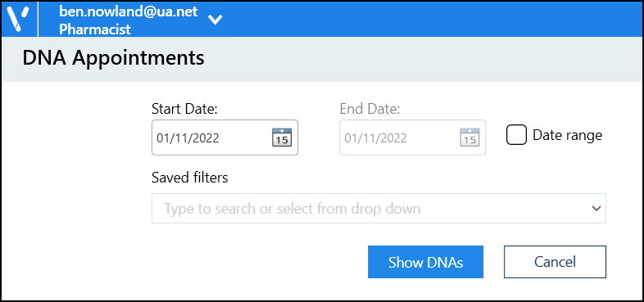This screenshot has height=302, width=644.
Task: Click inside the Saved filters search box
Action: click(379, 209)
